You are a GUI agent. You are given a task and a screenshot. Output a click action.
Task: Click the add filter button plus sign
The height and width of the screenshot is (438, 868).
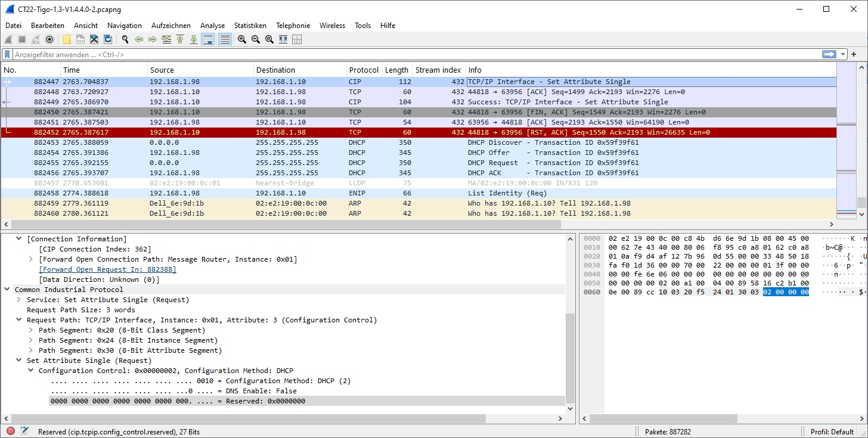coord(854,54)
